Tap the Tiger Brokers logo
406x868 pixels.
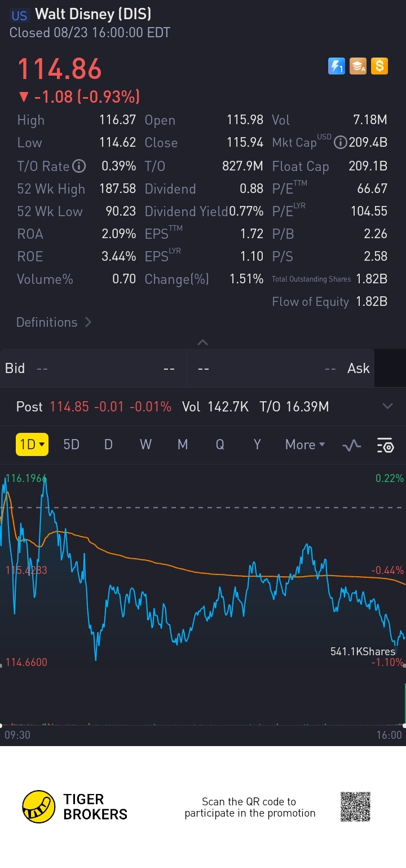point(75,806)
